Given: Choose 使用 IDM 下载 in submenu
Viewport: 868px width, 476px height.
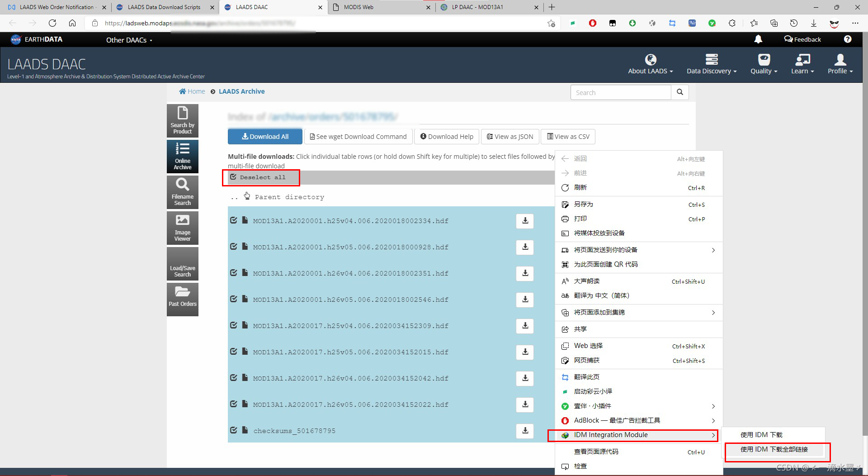Looking at the screenshot, I should [774, 435].
